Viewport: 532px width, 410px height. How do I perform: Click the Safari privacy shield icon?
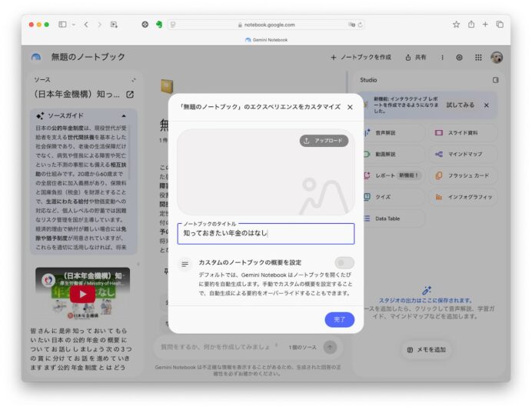tap(145, 25)
